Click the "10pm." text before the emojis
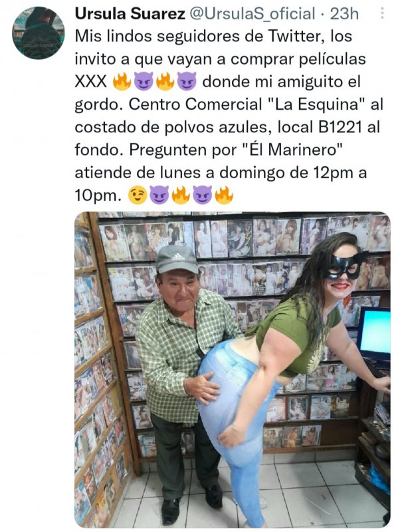Screen dimensions: 402x532 coord(98,196)
